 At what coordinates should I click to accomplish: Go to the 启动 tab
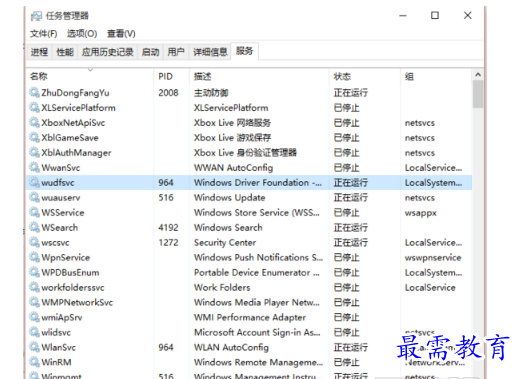tap(150, 52)
